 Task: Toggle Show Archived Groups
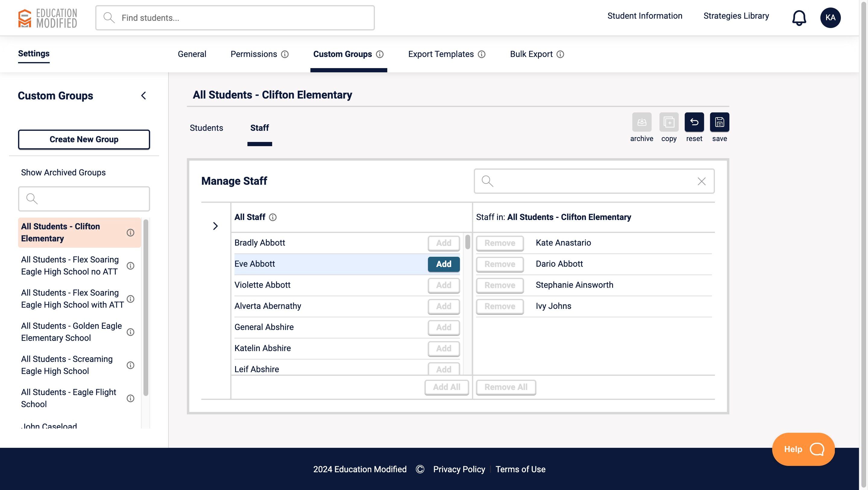coord(63,173)
